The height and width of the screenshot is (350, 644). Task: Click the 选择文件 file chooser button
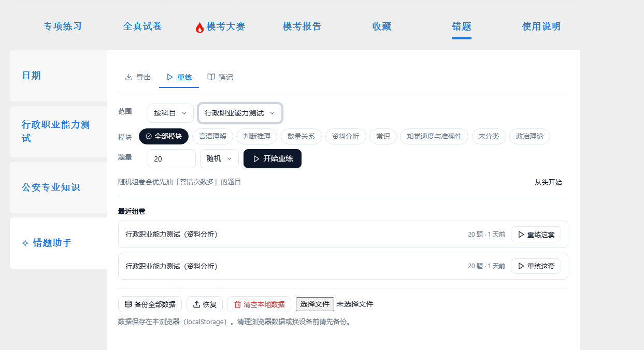click(315, 304)
